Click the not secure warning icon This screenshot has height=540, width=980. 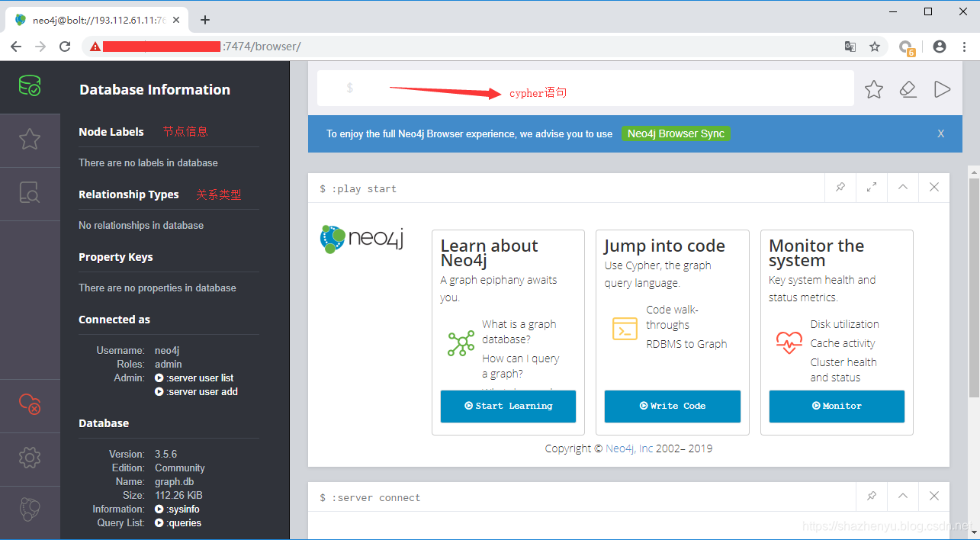tap(95, 47)
